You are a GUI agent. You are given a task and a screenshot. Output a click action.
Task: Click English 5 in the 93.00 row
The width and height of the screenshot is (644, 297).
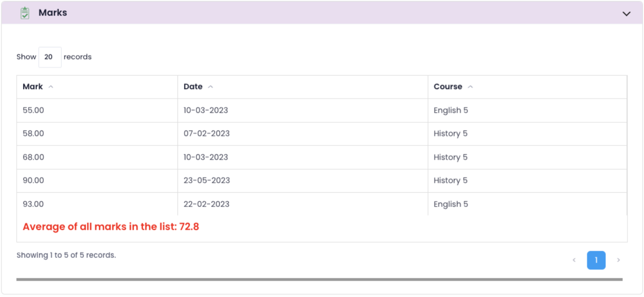[x=451, y=204]
